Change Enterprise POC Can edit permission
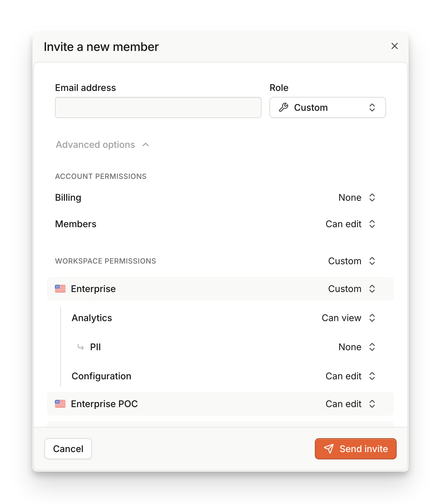 pyautogui.click(x=350, y=404)
